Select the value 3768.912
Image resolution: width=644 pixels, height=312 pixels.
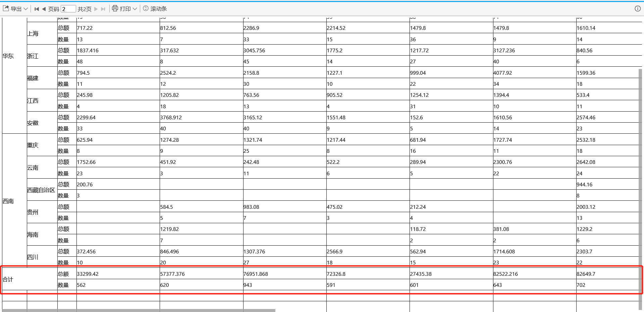171,118
